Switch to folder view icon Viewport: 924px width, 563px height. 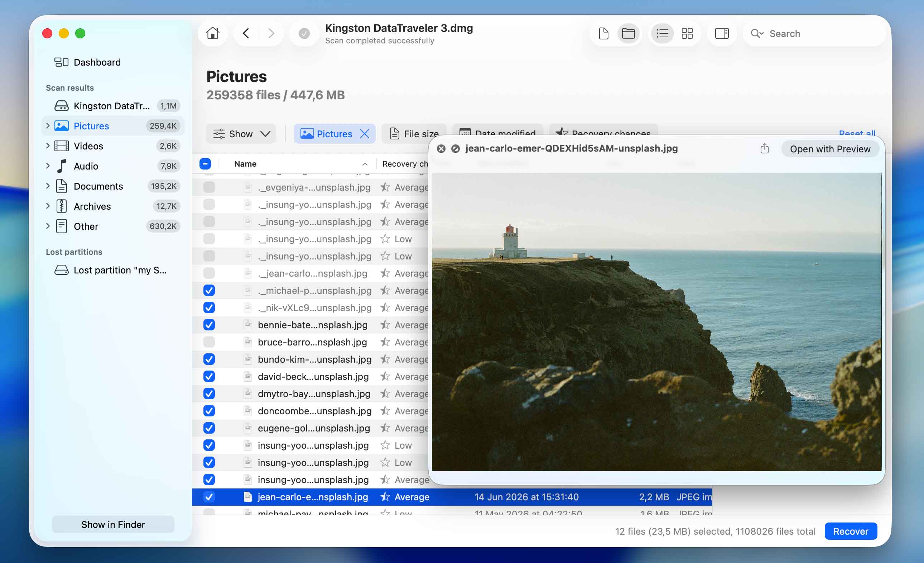tap(628, 33)
